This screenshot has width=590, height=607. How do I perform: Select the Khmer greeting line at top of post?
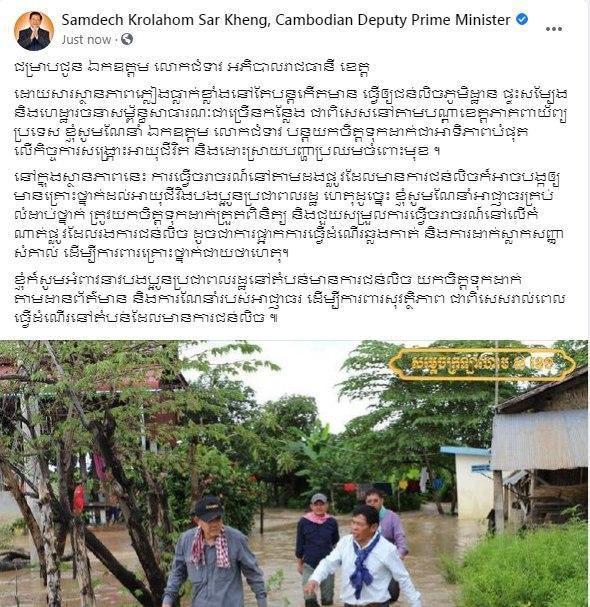(192, 67)
